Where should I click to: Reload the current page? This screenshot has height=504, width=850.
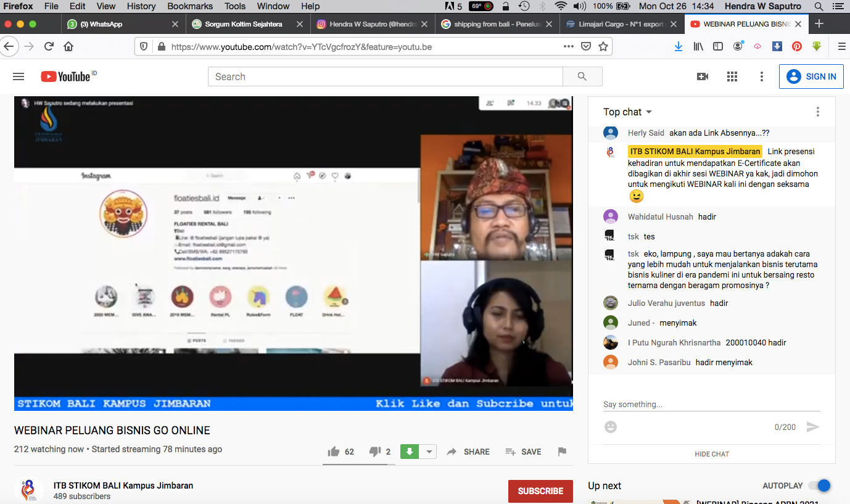point(49,46)
